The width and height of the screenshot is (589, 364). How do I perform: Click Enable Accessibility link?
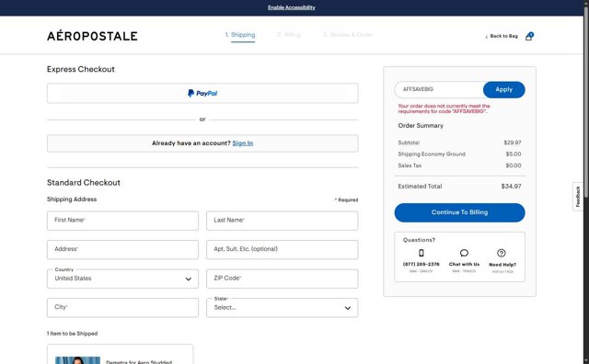(292, 7)
